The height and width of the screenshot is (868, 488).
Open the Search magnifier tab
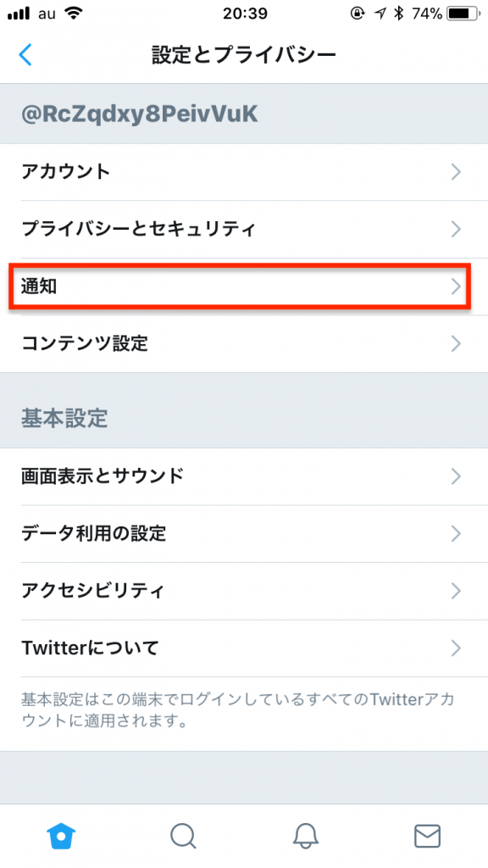(183, 835)
